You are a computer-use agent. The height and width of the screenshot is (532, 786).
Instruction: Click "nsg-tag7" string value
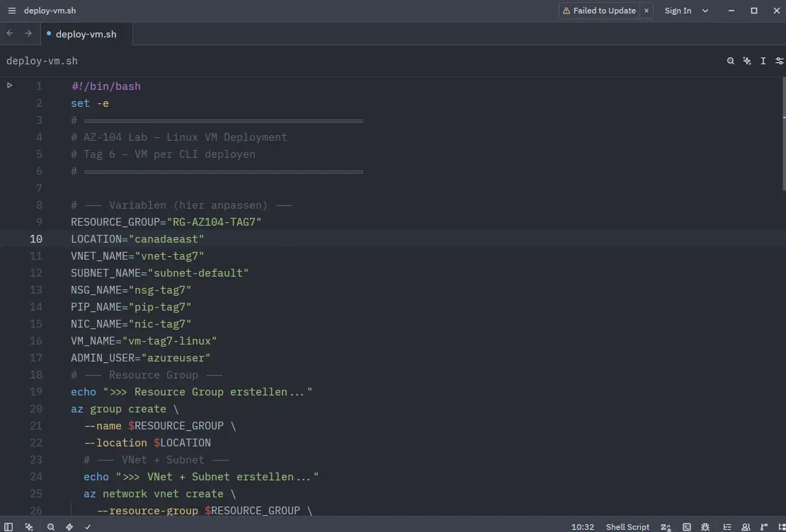[x=160, y=290]
